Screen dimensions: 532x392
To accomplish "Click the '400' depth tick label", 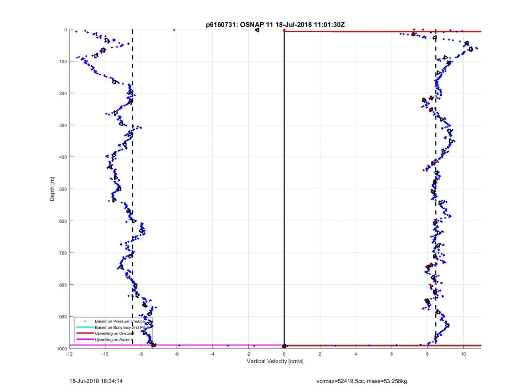I will 63,157.
